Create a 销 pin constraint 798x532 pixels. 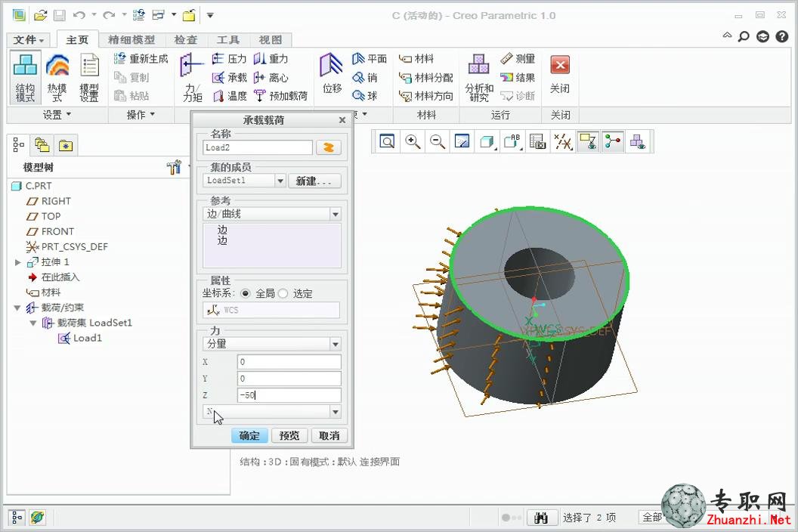click(x=365, y=77)
